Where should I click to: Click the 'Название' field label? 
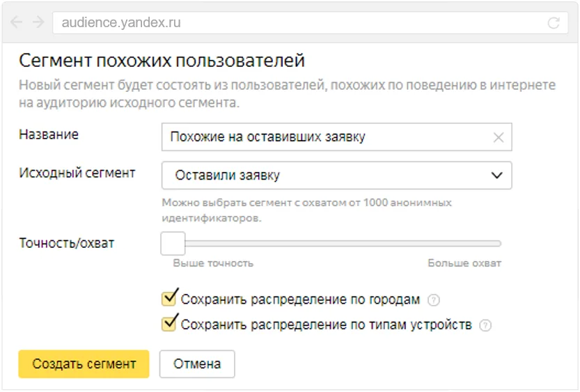49,134
